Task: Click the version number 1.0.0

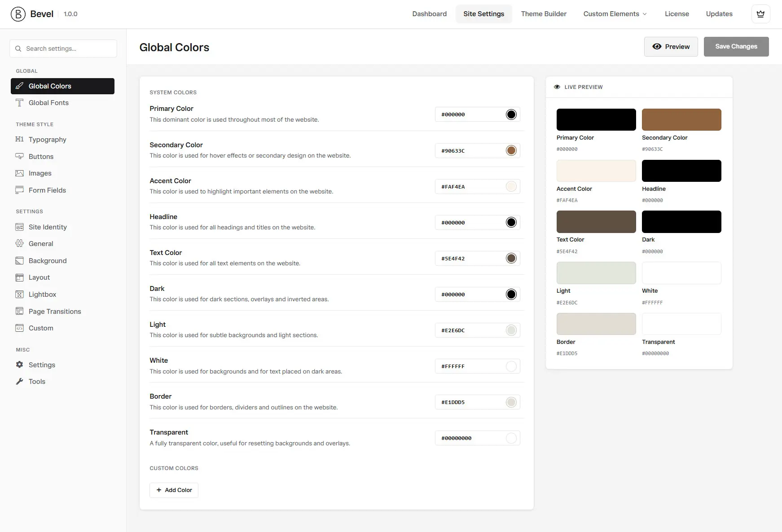Action: pyautogui.click(x=70, y=14)
